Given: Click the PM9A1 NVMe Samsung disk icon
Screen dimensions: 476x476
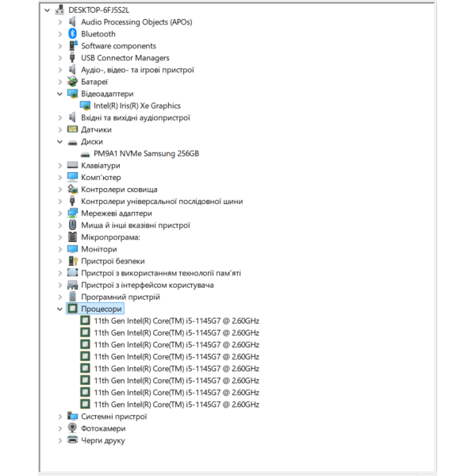Looking at the screenshot, I should pos(85,155).
